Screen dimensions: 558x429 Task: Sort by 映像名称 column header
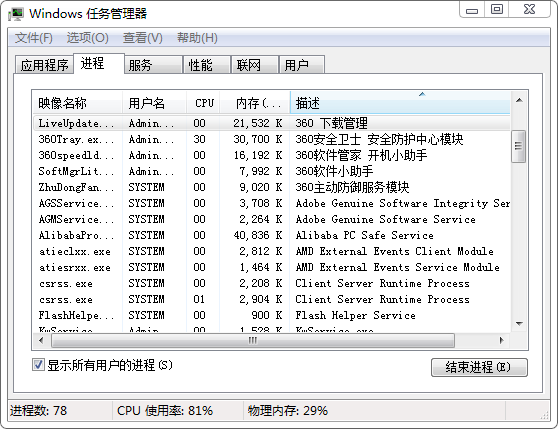78,103
